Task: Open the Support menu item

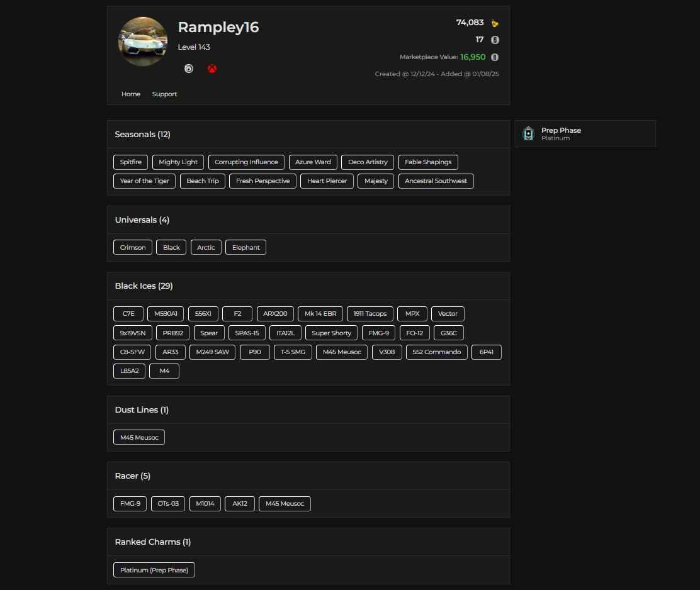Action: 164,94
